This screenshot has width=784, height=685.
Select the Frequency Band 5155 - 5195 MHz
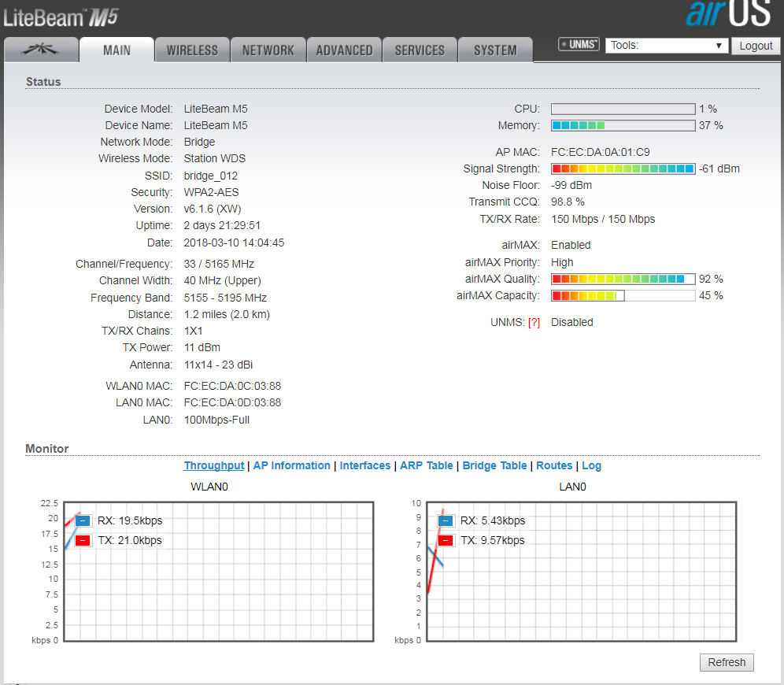[225, 298]
